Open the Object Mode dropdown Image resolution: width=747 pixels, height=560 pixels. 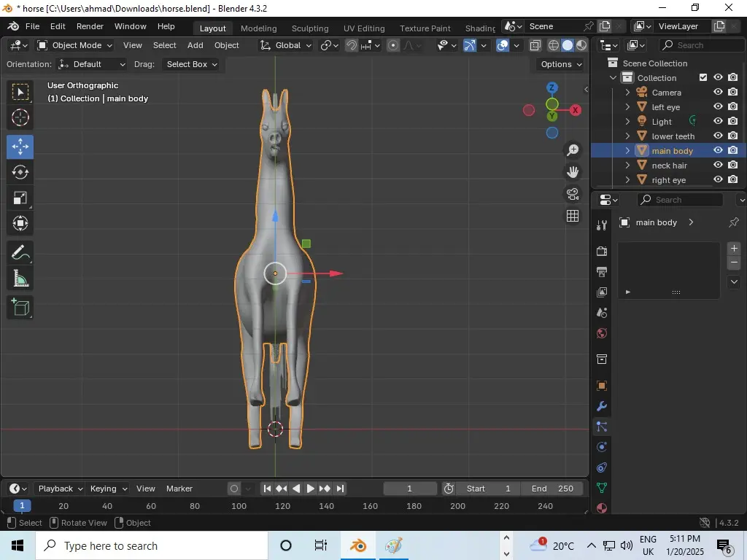[x=75, y=45]
